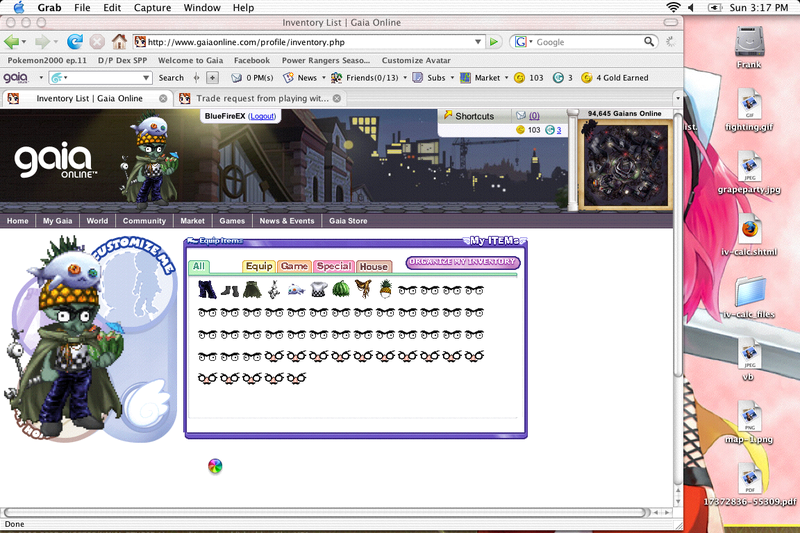Open PM mail icon in Gaia toolbar
800x533 pixels.
click(236, 78)
